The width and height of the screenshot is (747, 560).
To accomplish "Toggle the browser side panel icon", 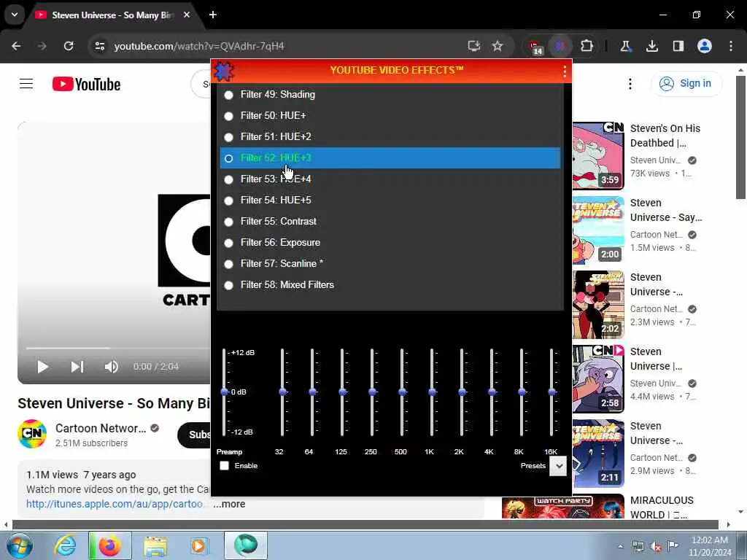I will pyautogui.click(x=678, y=46).
